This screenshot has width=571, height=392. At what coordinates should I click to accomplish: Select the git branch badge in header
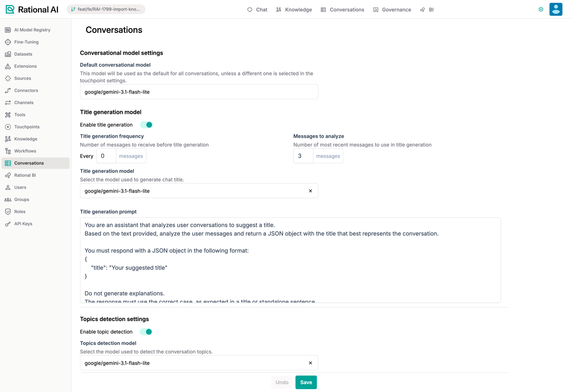coord(106,9)
